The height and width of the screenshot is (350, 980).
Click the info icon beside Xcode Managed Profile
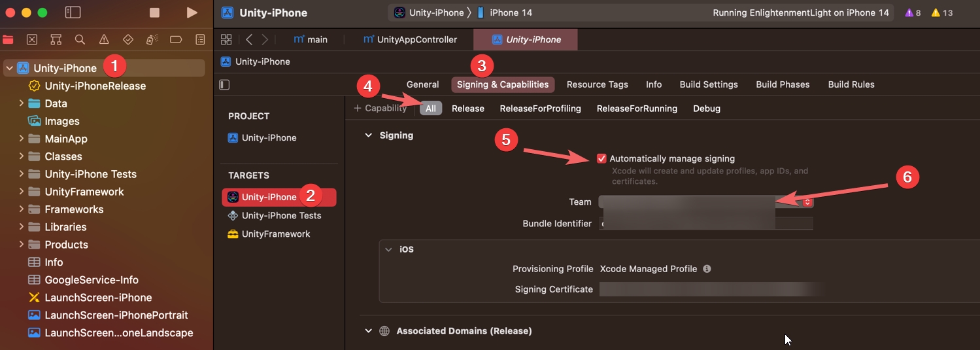pyautogui.click(x=707, y=269)
